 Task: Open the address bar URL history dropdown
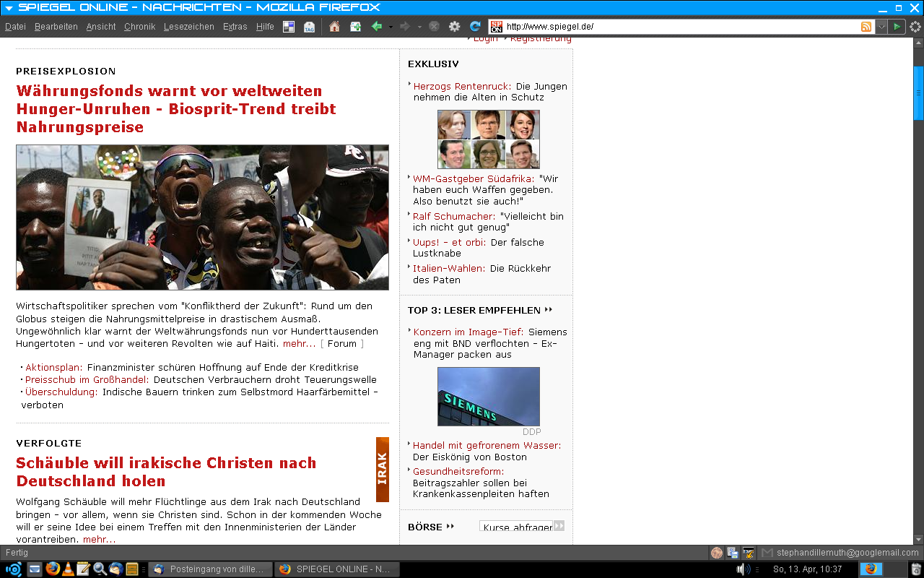881,27
